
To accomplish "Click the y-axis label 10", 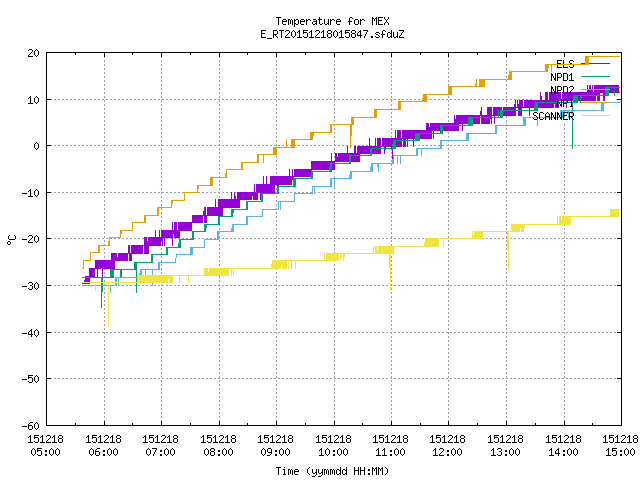I will pos(33,100).
